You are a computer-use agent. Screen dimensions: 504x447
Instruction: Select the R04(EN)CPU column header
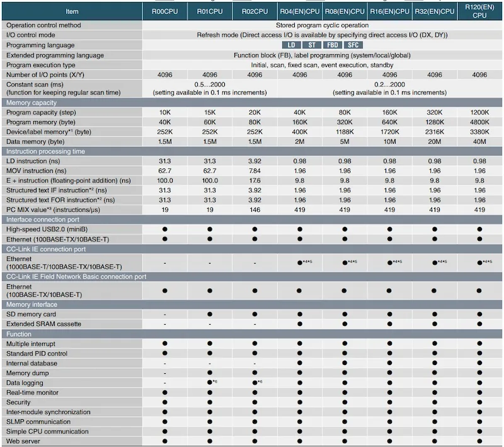click(x=300, y=11)
